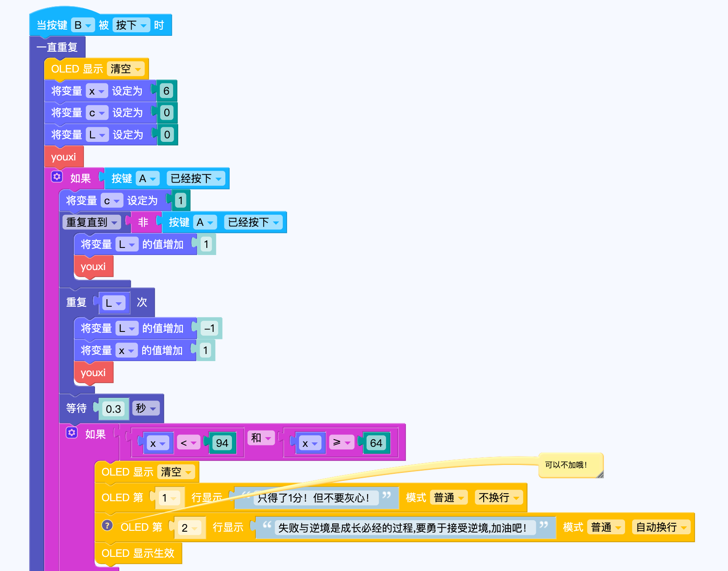Change variable x dropdown in set-to-6 block
Screen dimensions: 728x571
(x=97, y=91)
